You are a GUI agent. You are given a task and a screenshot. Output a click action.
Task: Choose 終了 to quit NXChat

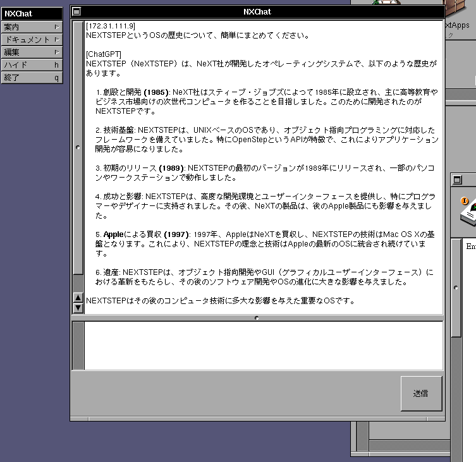coord(32,77)
